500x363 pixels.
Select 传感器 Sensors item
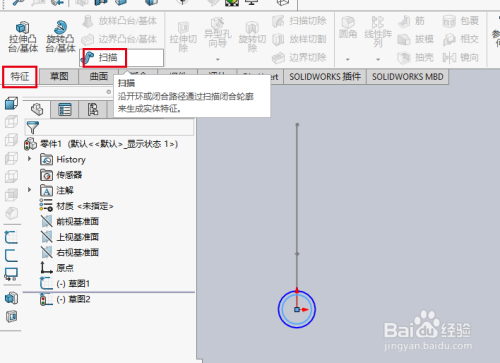pyautogui.click(x=61, y=175)
